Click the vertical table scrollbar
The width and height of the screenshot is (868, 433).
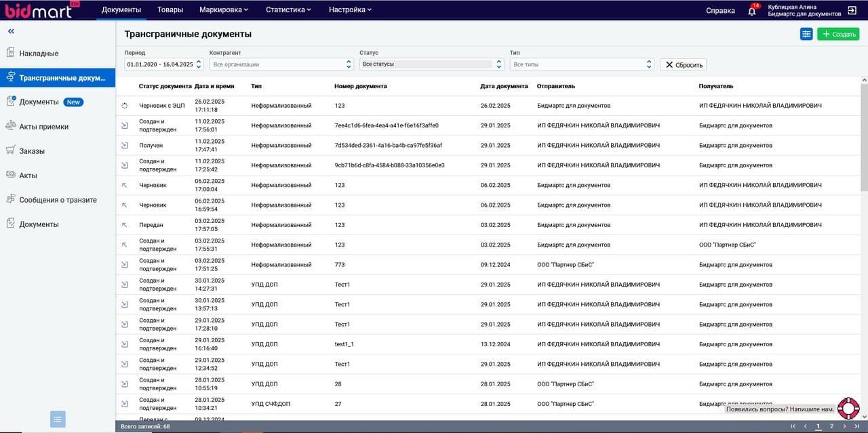point(864,136)
